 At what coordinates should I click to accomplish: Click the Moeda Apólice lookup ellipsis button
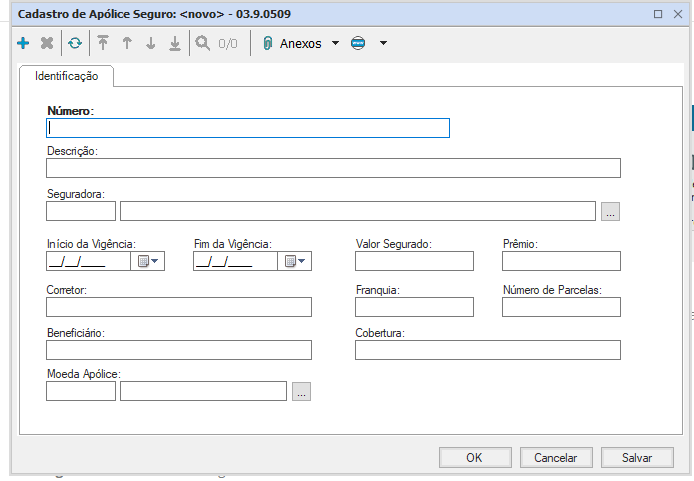(301, 391)
